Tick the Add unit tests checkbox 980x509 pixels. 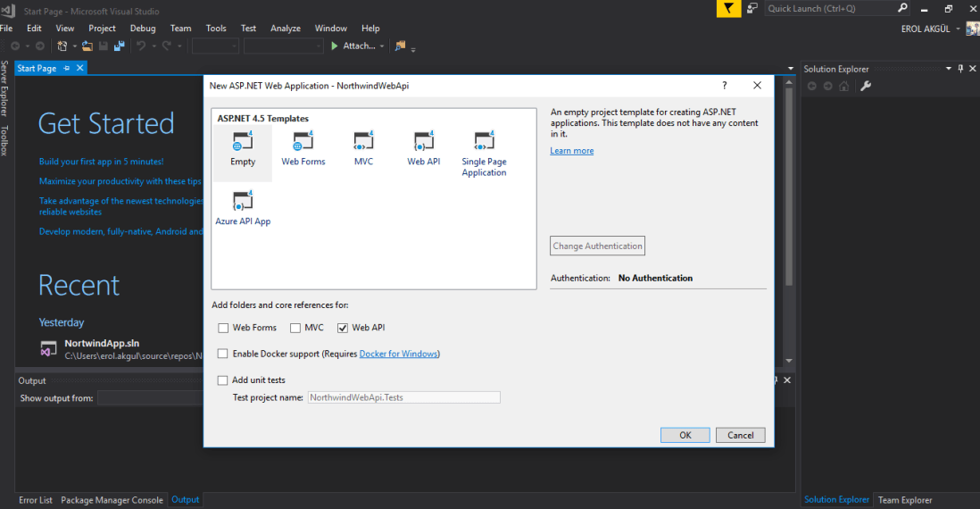[223, 380]
